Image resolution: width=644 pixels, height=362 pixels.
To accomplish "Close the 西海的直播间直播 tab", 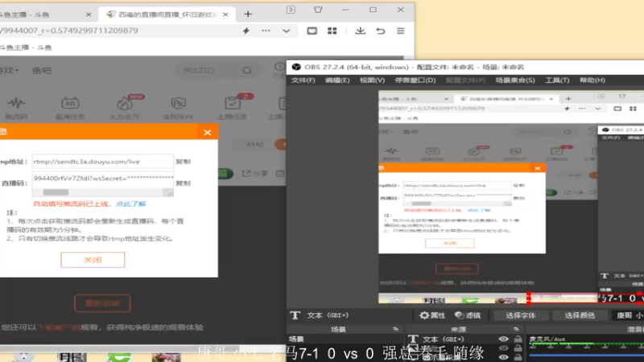I will pyautogui.click(x=225, y=14).
